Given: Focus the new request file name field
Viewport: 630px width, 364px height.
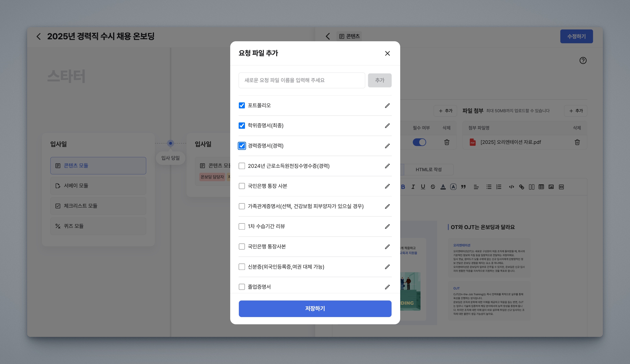Looking at the screenshot, I should pyautogui.click(x=301, y=80).
